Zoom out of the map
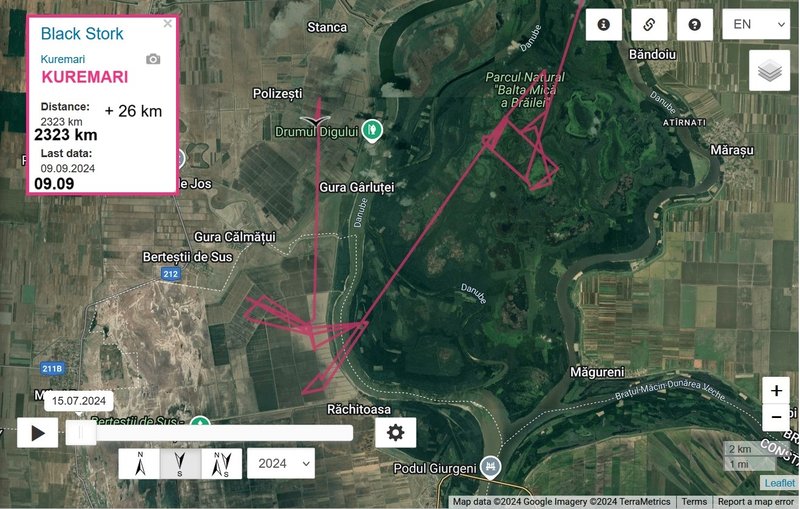The height and width of the screenshot is (509, 800). [776, 417]
